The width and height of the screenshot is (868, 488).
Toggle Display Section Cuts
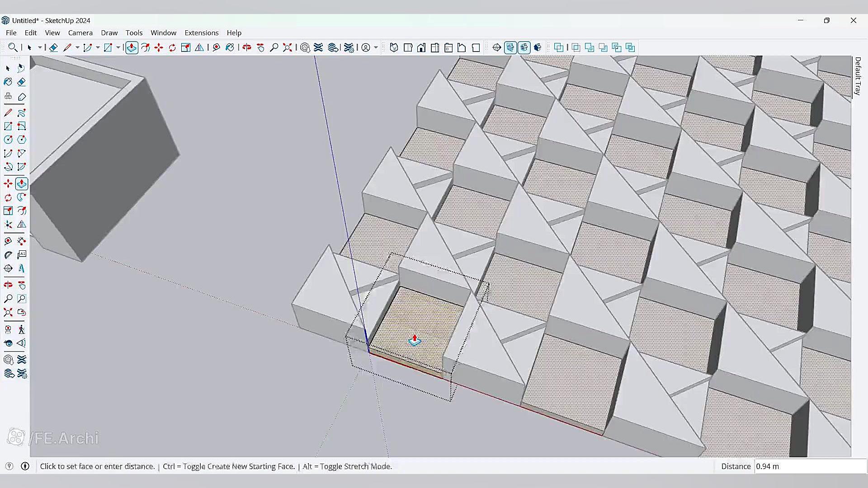(x=524, y=47)
